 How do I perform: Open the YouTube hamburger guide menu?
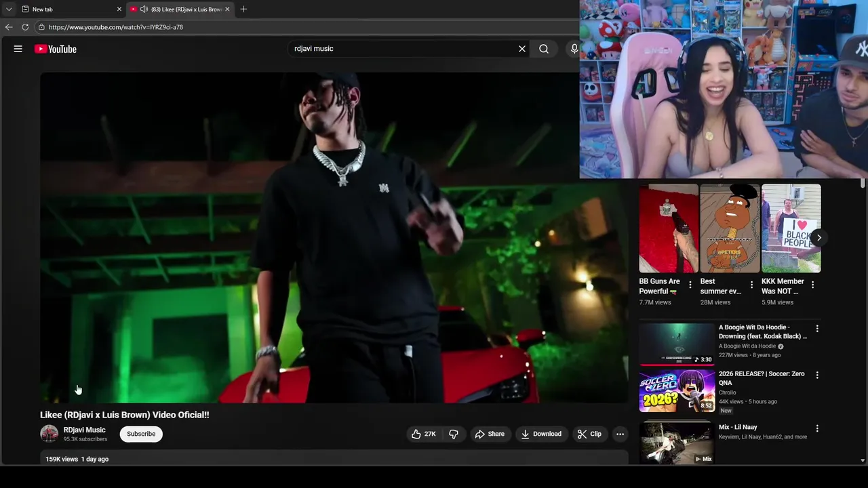pyautogui.click(x=18, y=49)
